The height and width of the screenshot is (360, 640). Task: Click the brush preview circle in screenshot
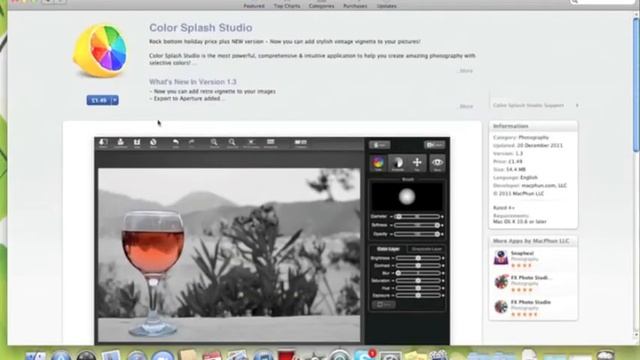(x=407, y=197)
